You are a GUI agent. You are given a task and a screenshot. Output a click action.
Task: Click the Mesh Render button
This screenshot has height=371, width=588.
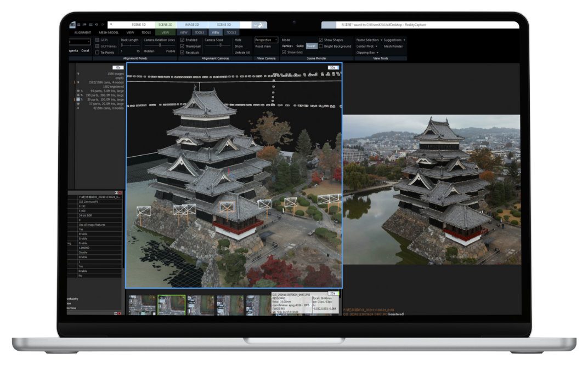click(393, 46)
